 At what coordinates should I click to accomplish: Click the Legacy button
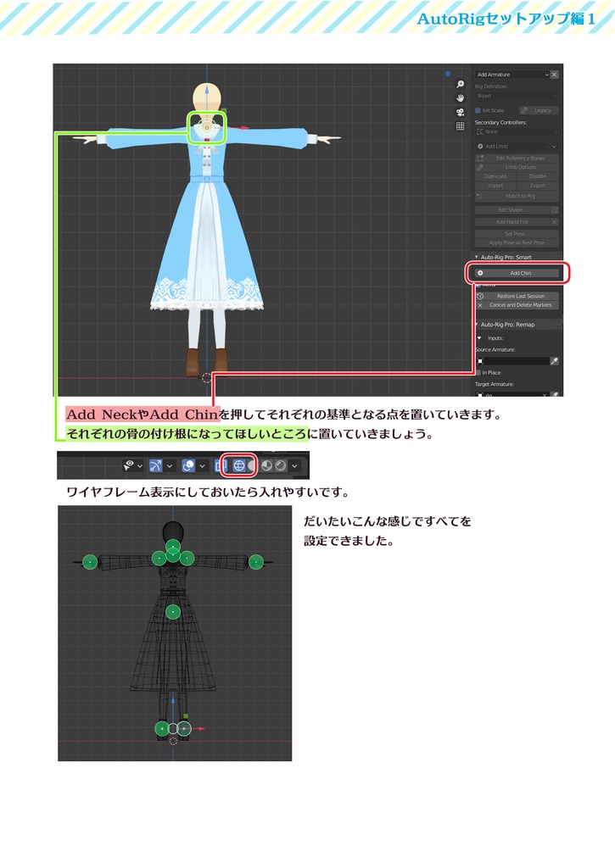539,111
